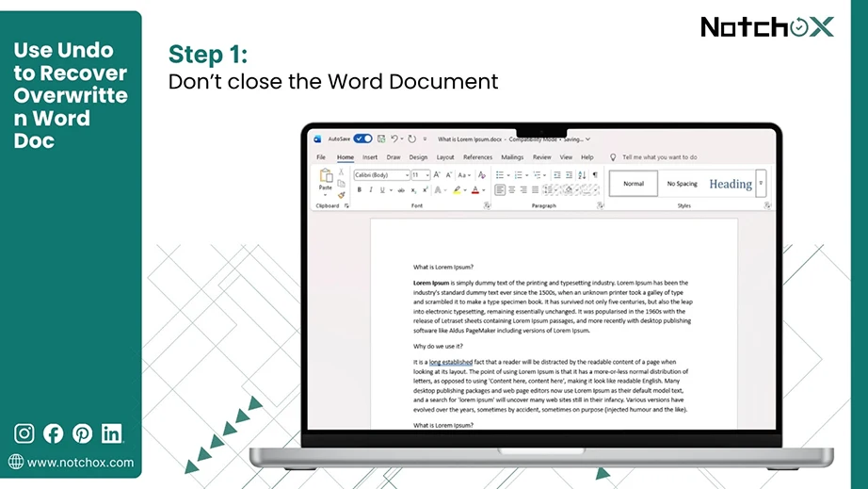Select the Home ribbon tab
The height and width of the screenshot is (489, 868).
point(346,157)
